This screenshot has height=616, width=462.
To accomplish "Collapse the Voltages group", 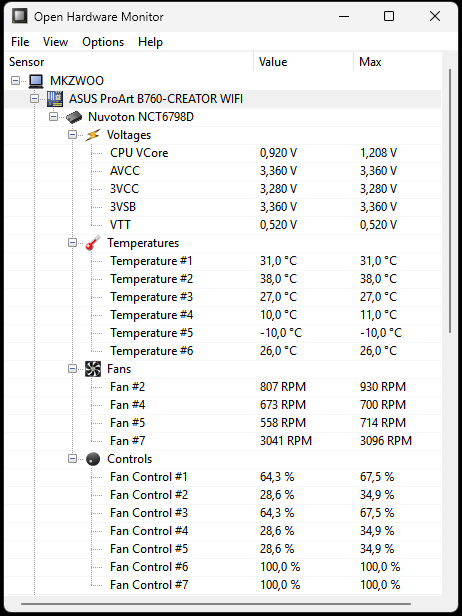I will 72,135.
